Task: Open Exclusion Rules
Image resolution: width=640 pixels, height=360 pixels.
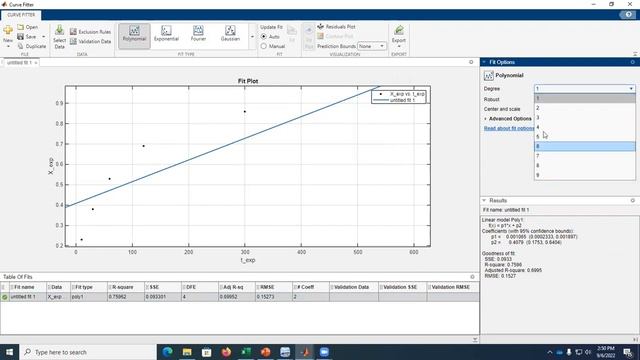Action: (x=90, y=31)
